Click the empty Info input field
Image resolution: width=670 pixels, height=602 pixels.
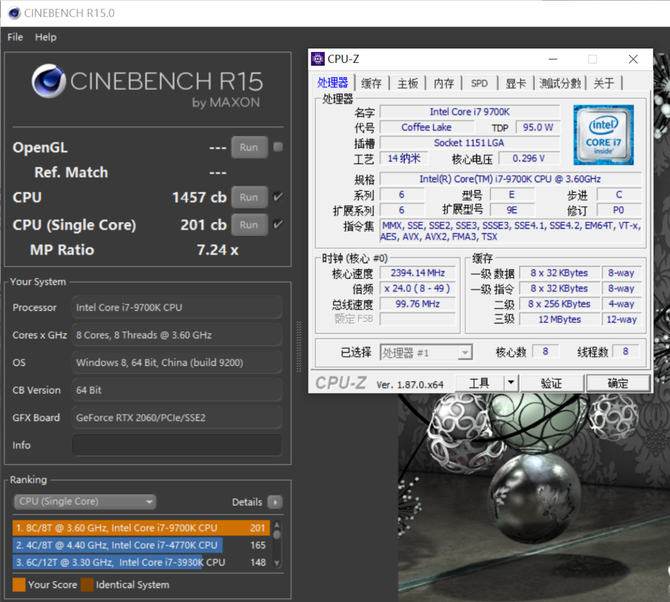177,445
